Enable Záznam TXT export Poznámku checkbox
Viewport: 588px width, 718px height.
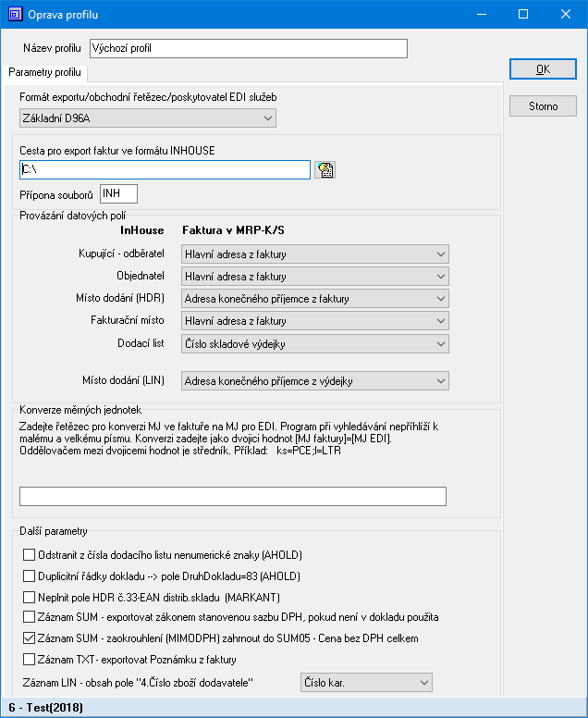(x=28, y=660)
